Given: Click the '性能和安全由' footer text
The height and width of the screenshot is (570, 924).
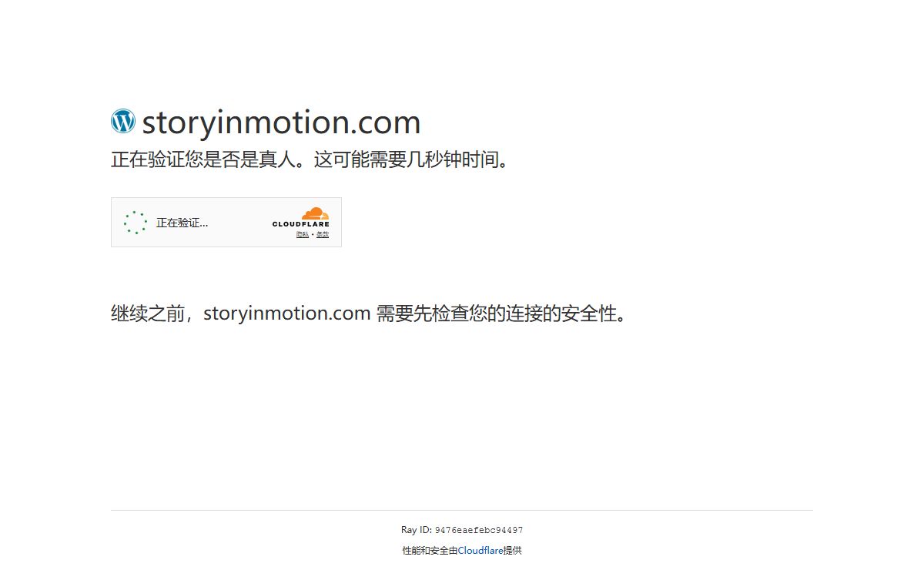Looking at the screenshot, I should pyautogui.click(x=430, y=551).
